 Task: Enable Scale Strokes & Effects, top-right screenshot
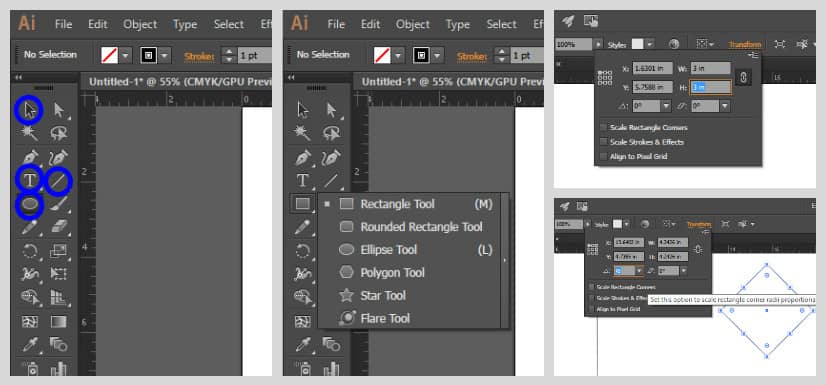tap(603, 142)
